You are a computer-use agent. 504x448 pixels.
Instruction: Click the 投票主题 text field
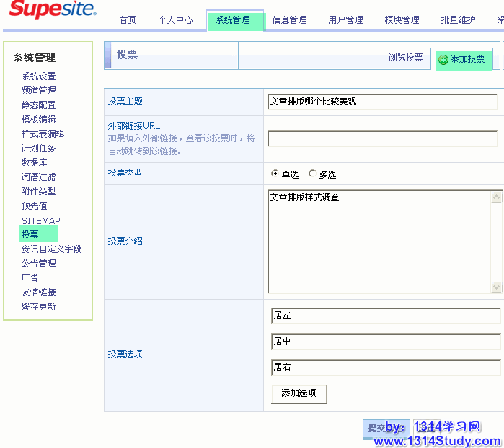point(382,102)
